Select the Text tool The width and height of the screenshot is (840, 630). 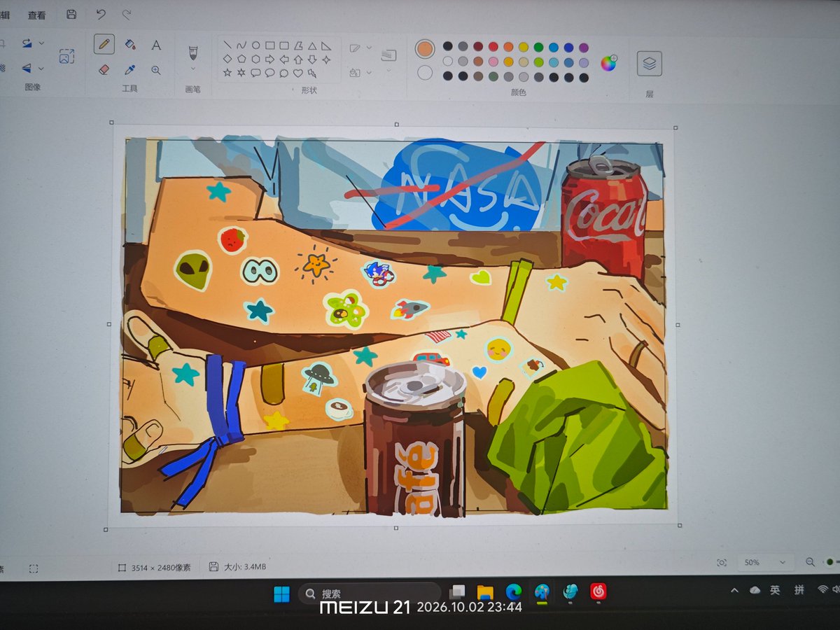[156, 45]
